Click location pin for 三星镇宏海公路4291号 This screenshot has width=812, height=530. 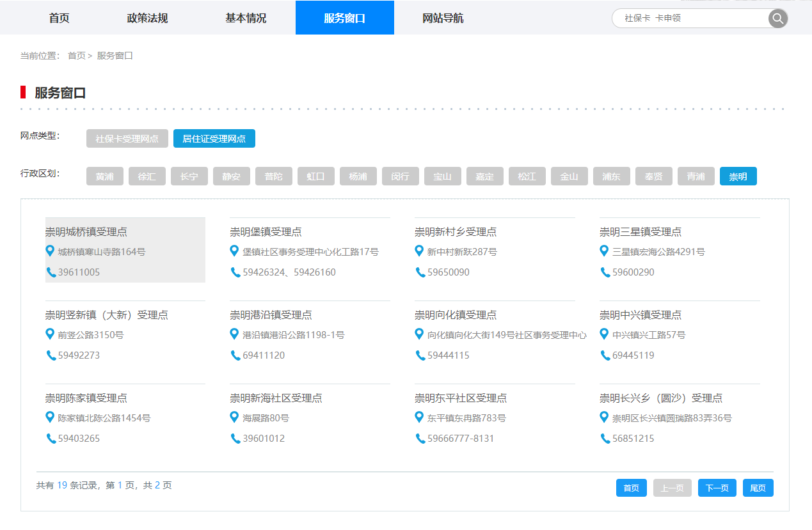click(604, 251)
